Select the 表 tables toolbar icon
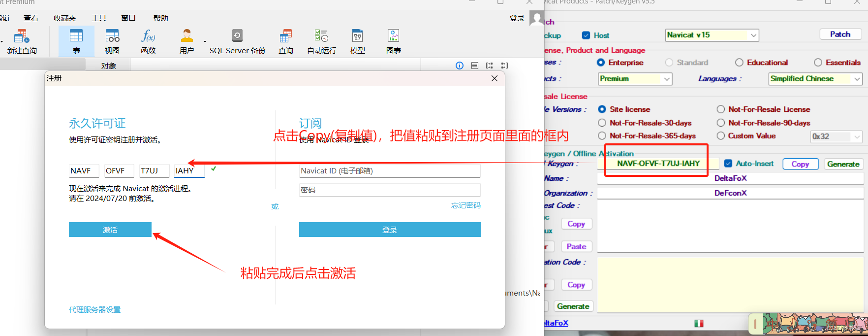The width and height of the screenshot is (868, 336). click(76, 41)
